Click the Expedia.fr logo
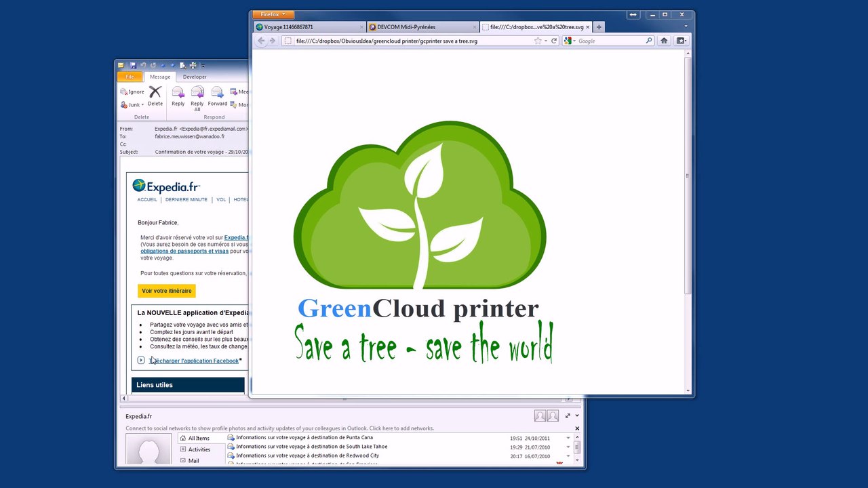The width and height of the screenshot is (868, 488). click(x=166, y=186)
